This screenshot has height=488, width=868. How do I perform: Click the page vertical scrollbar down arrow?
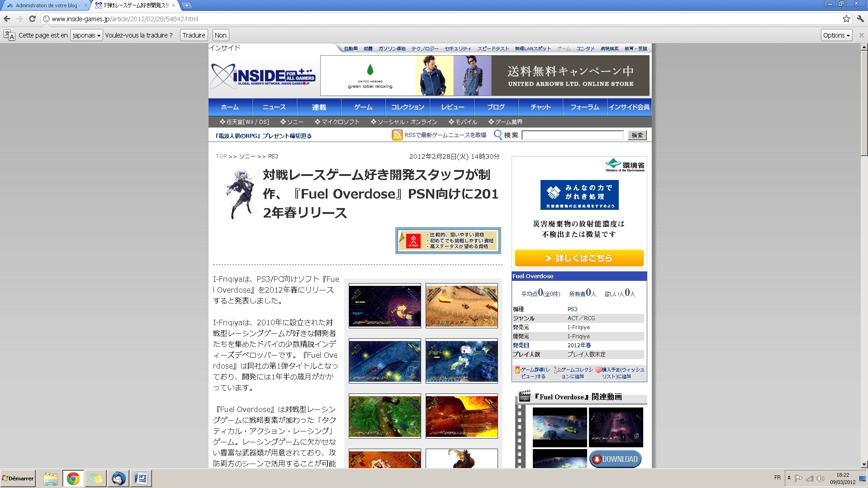(x=864, y=464)
